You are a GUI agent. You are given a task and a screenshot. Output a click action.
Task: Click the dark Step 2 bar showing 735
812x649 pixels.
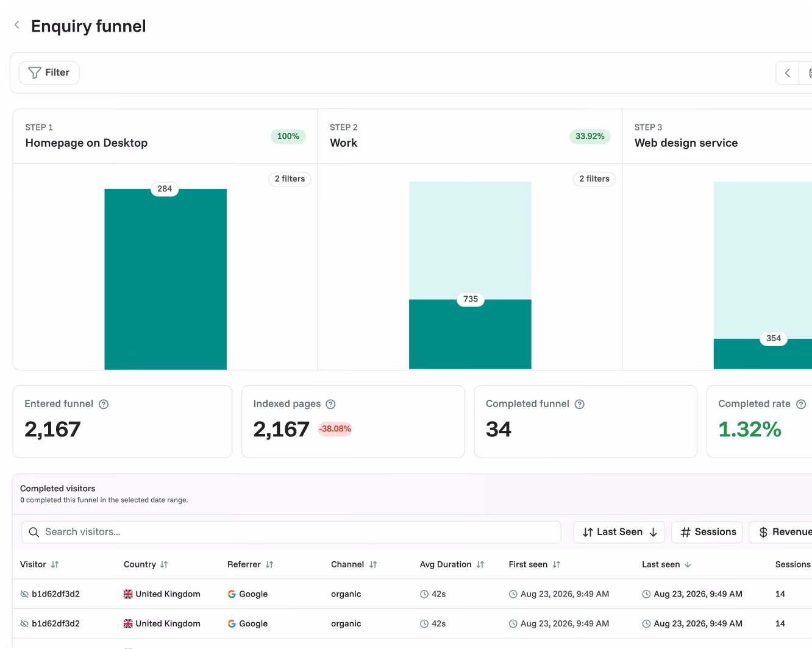pyautogui.click(x=470, y=334)
